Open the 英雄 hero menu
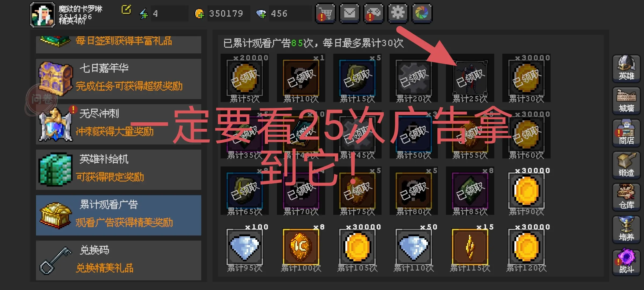The image size is (644, 290). [x=626, y=68]
